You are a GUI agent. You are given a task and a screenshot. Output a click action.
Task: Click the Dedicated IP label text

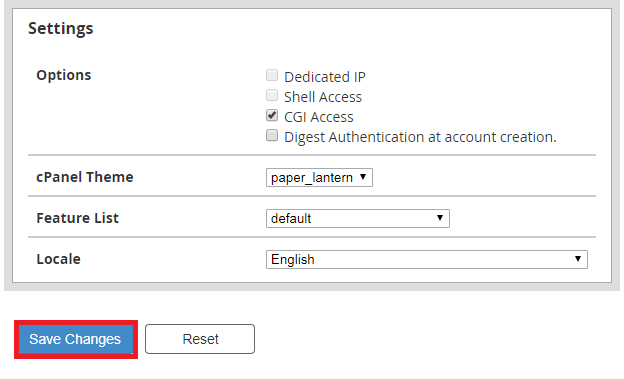click(325, 77)
